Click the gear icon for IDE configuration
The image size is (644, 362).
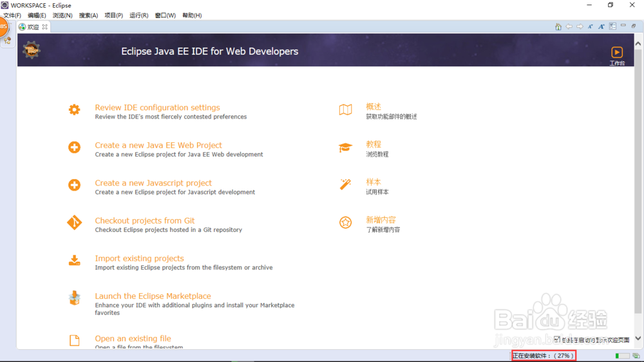pos(74,110)
